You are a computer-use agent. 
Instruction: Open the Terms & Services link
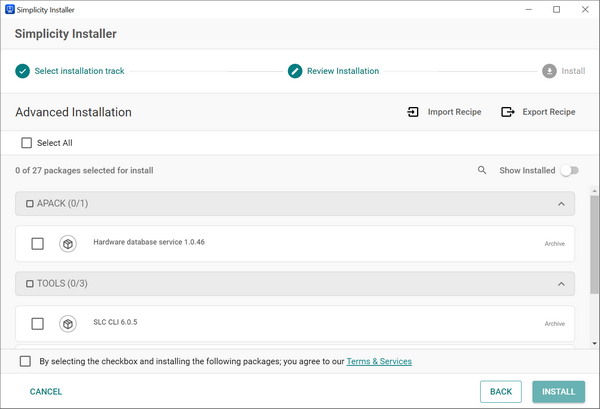pos(379,362)
